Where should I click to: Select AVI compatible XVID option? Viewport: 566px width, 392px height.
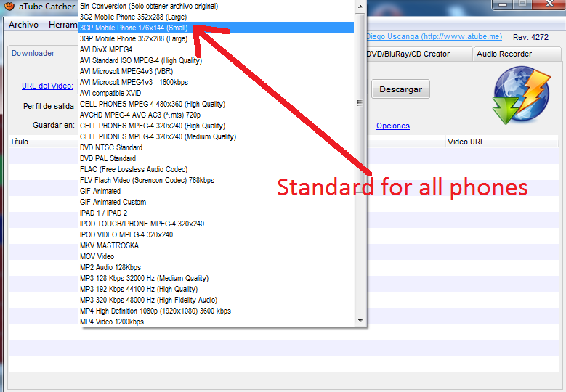point(216,93)
